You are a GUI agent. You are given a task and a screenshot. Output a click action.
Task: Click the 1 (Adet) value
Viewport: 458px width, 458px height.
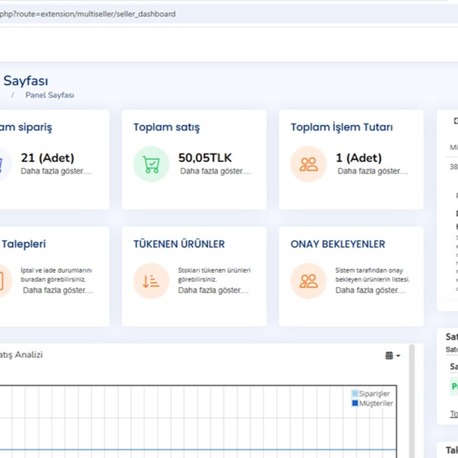(359, 158)
